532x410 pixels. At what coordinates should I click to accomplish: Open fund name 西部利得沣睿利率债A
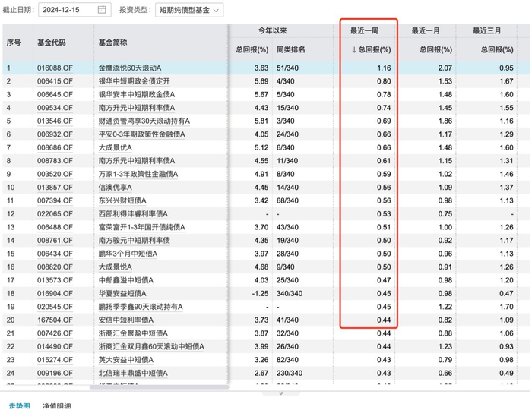coord(133,214)
